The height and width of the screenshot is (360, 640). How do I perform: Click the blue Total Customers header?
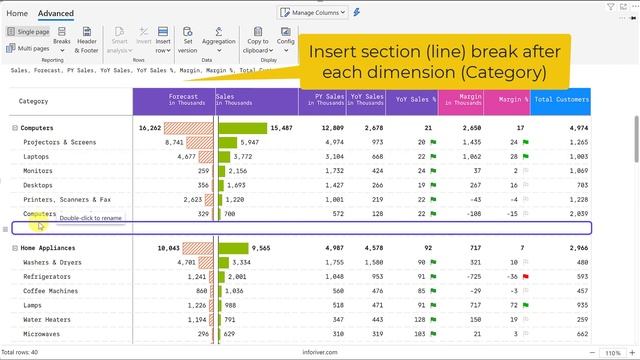(561, 101)
